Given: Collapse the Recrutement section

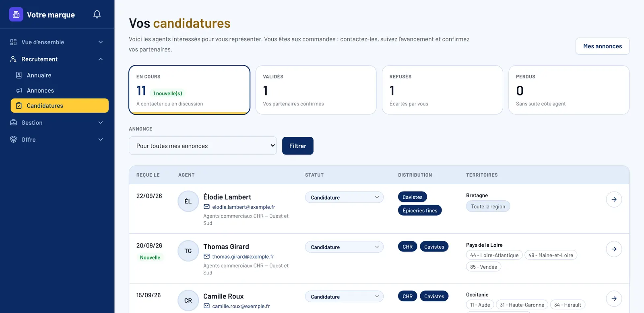Looking at the screenshot, I should (57, 59).
